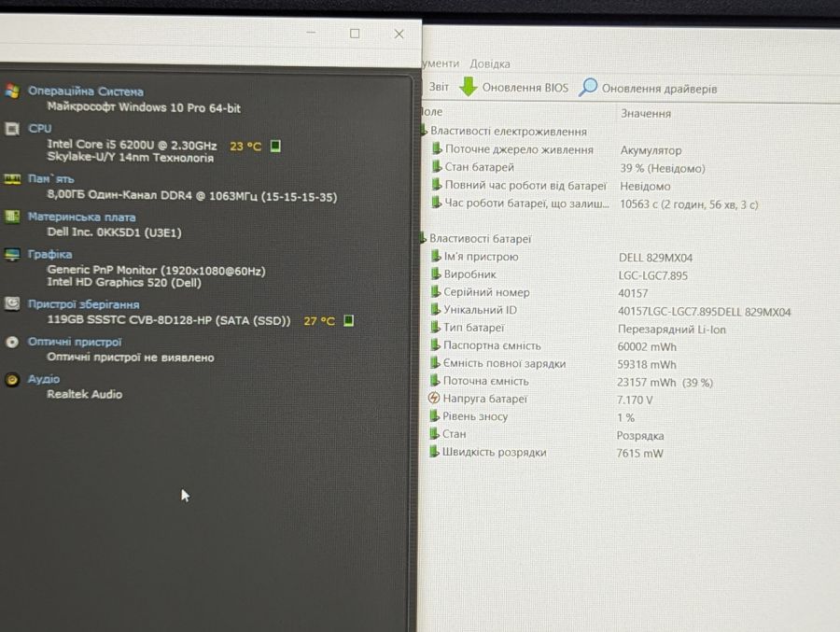
Task: Click the value 7615 mW
Action: click(639, 453)
